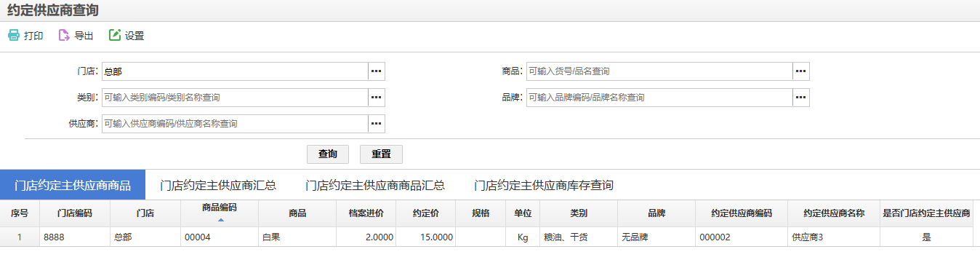Screen dimensions: 980x276
Task: Select the 供应商3 supplier name cell
Action: [x=834, y=237]
